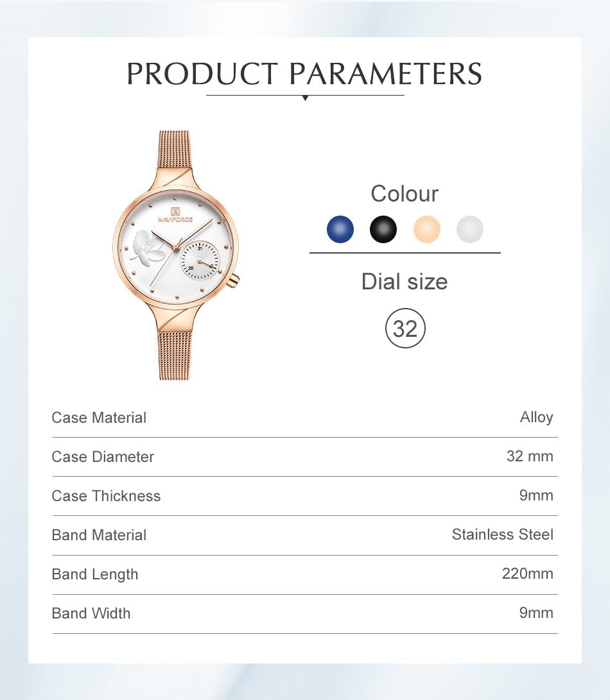Click the Dial size label
The height and width of the screenshot is (700, 610).
click(x=405, y=282)
